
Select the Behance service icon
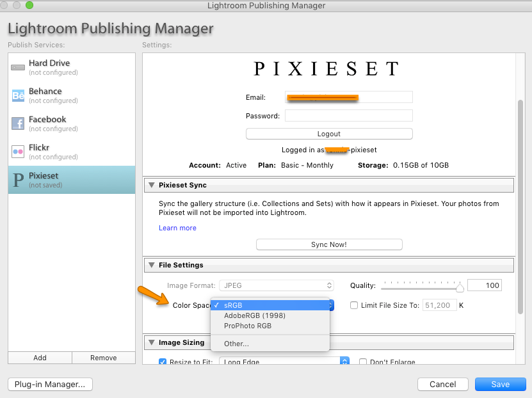click(18, 96)
